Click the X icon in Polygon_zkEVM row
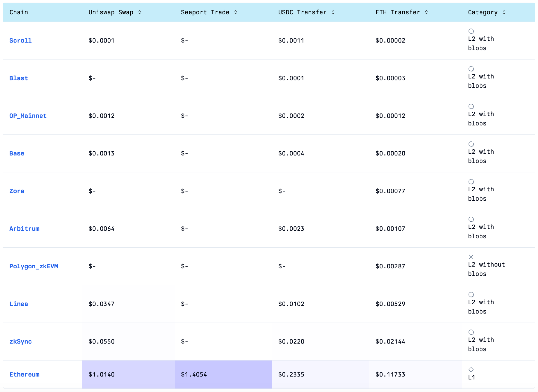Viewport: 538px width, 392px height. (x=471, y=257)
